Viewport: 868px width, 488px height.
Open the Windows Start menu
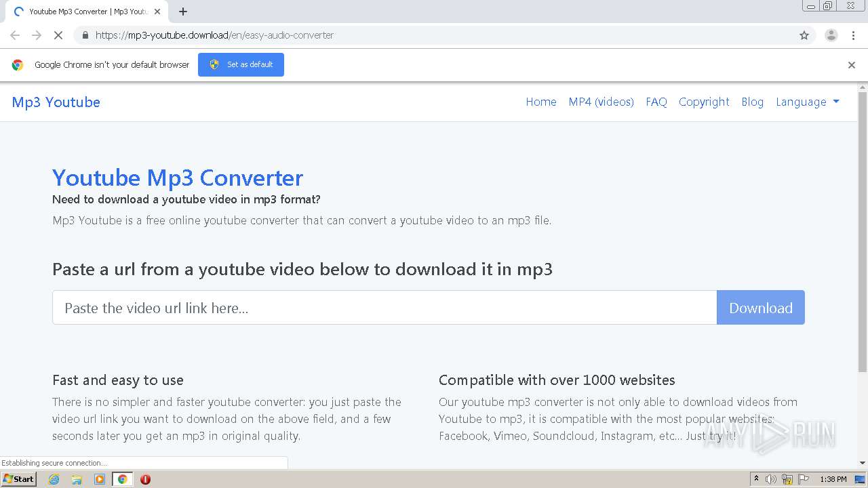[19, 479]
